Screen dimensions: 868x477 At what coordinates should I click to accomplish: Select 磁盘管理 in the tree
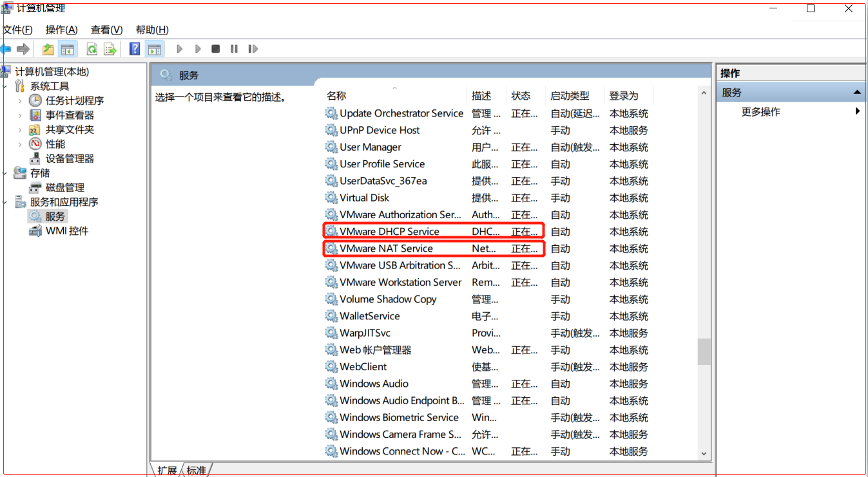pos(65,187)
